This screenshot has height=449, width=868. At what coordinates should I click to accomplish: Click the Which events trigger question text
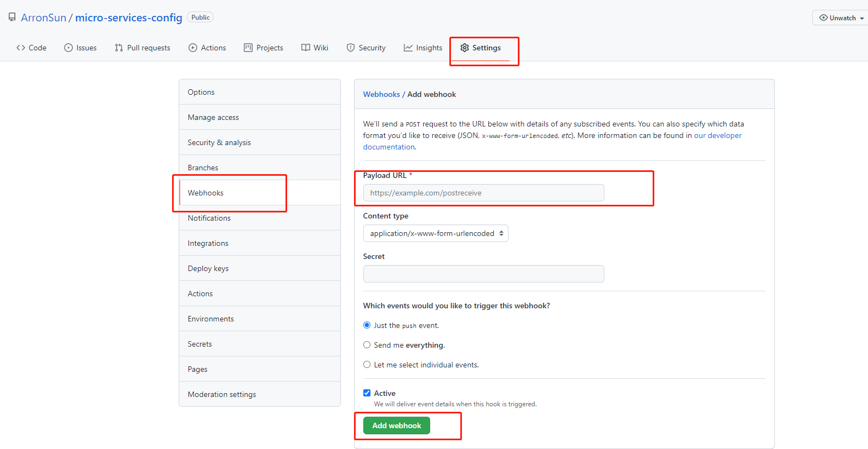point(456,306)
